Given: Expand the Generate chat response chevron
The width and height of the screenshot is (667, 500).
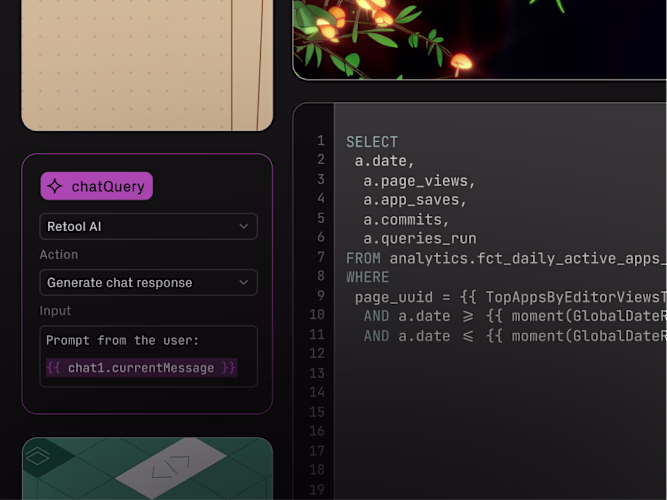Looking at the screenshot, I should click(243, 283).
